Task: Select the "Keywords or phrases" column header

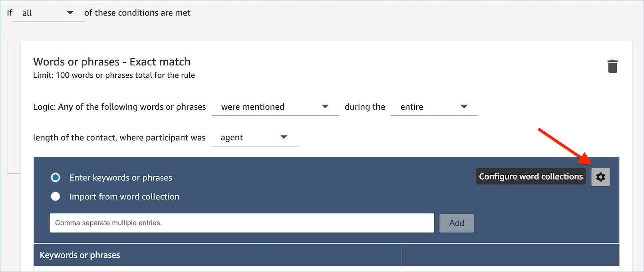Action: (x=80, y=254)
